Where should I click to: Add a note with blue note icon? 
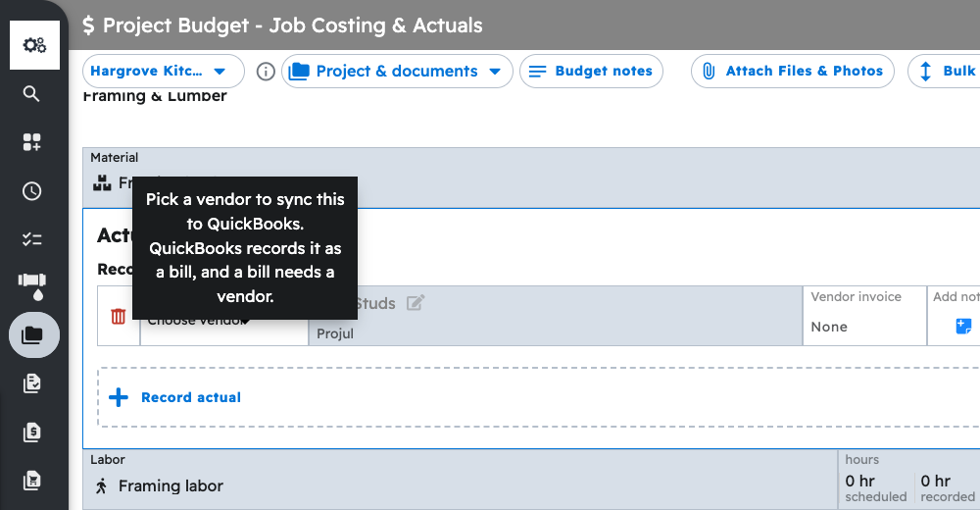[963, 326]
